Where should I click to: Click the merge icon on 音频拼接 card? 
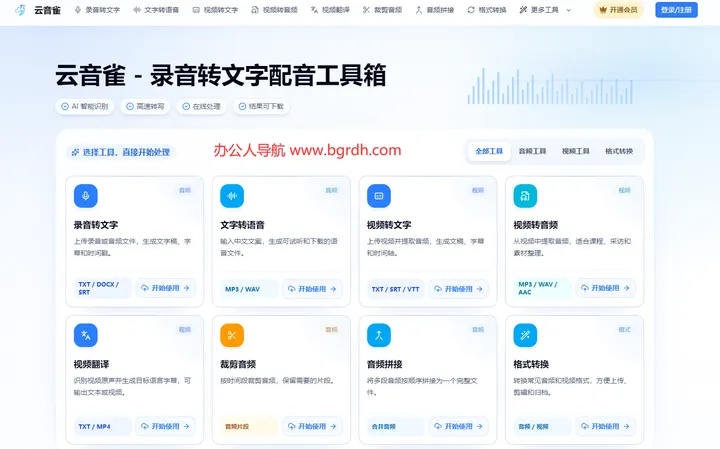tap(379, 335)
